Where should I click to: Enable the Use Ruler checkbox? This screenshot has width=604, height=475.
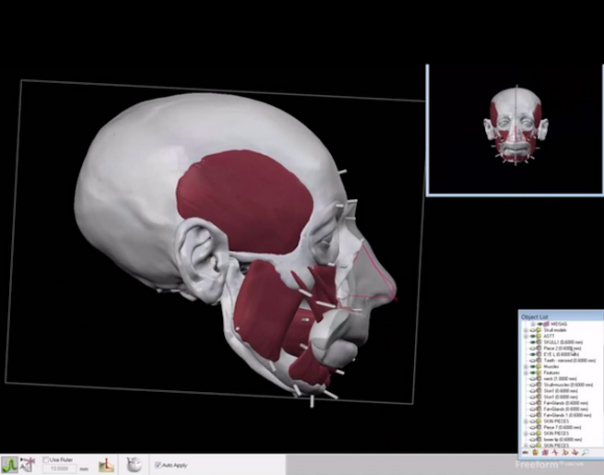coord(46,460)
